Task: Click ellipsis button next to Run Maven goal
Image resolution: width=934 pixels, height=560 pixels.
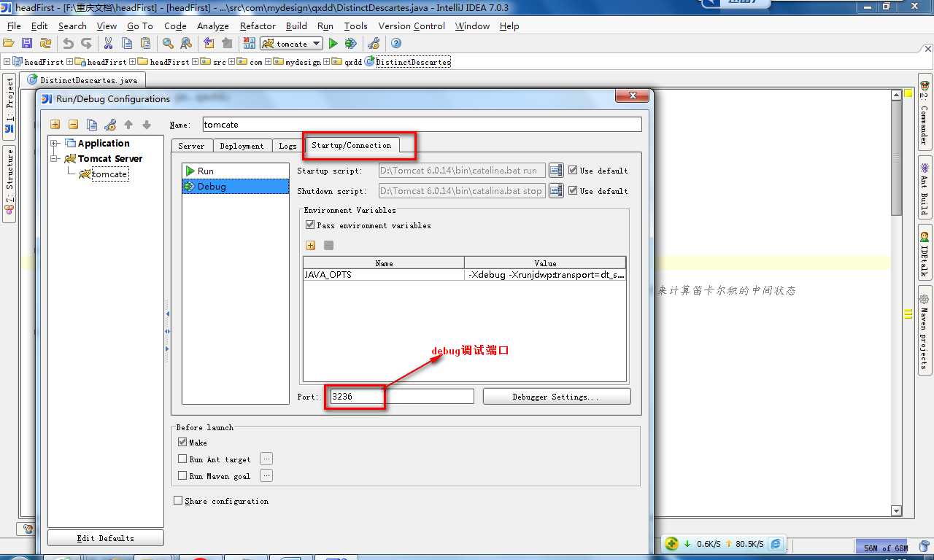Action: coord(266,475)
